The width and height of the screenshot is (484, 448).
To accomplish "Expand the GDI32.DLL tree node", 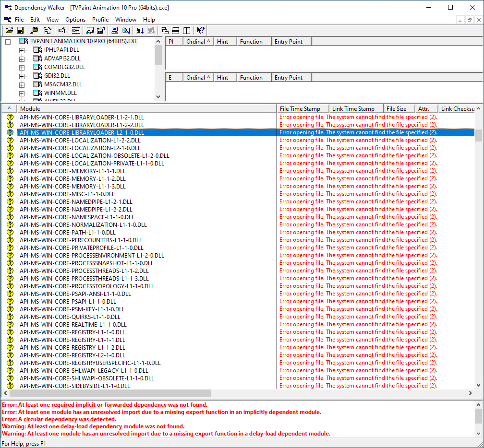I will click(x=22, y=76).
